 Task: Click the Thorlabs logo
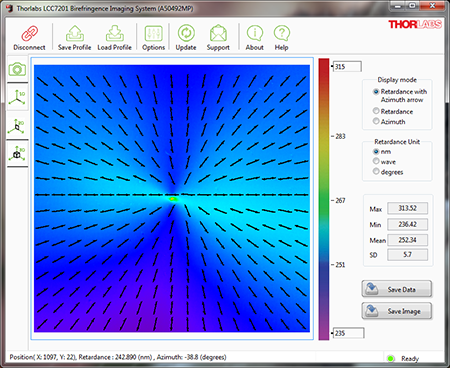415,24
